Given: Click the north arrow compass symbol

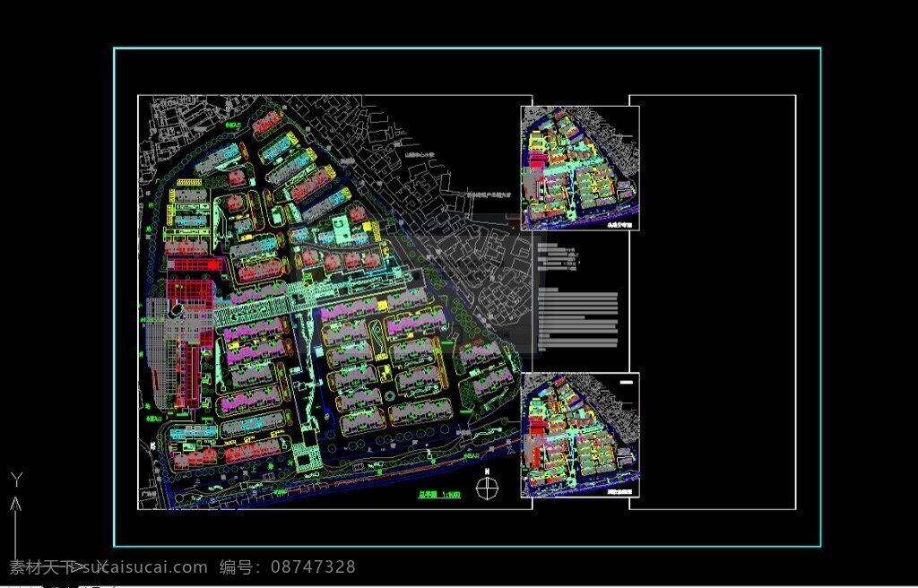Looking at the screenshot, I should [x=487, y=486].
